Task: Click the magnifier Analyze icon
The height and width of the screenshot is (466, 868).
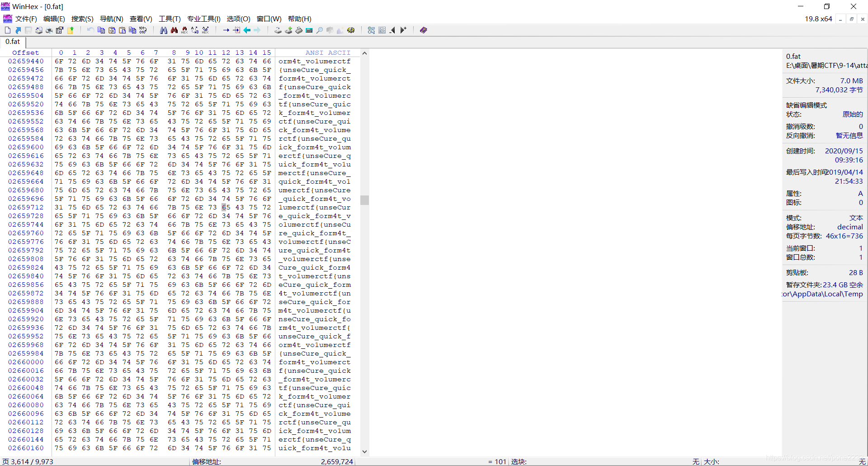Action: (320, 30)
